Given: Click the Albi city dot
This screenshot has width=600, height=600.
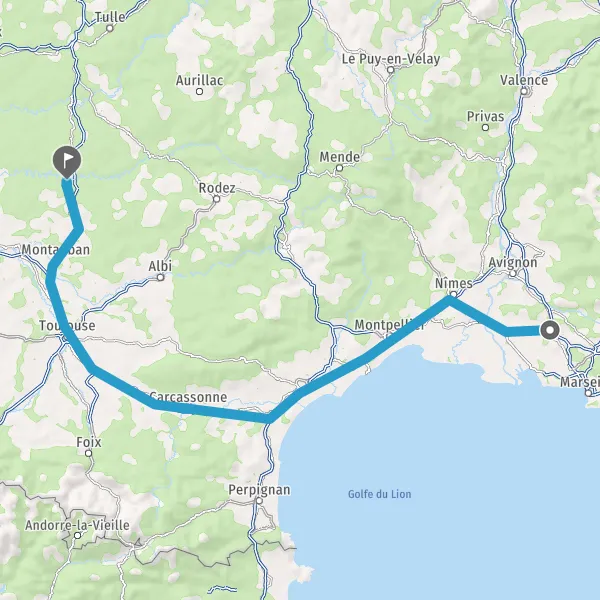Looking at the screenshot, I should coord(161,277).
